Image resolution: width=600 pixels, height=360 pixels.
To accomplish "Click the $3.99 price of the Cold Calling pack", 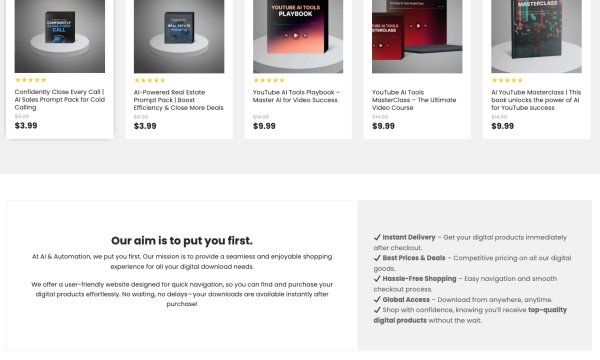I will (x=26, y=125).
